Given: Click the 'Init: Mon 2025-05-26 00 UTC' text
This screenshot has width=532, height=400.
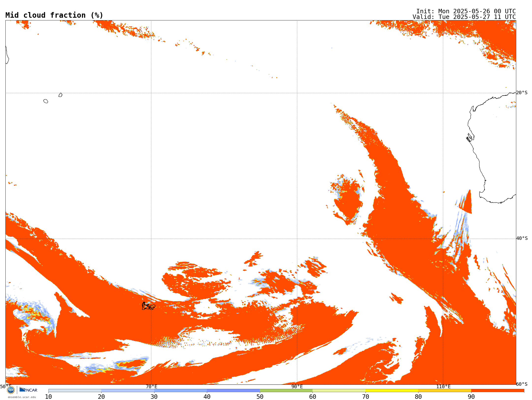Looking at the screenshot, I should tap(466, 11).
